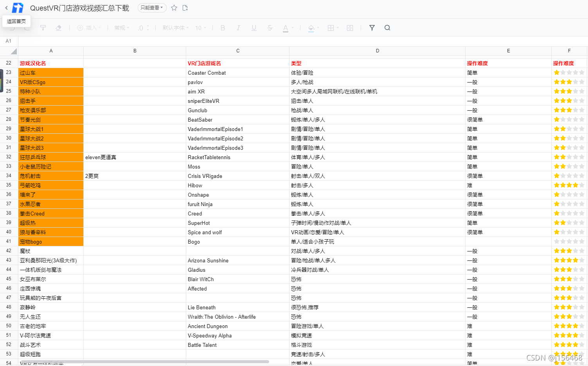Click the empty star rating in Bogo row

pos(569,241)
